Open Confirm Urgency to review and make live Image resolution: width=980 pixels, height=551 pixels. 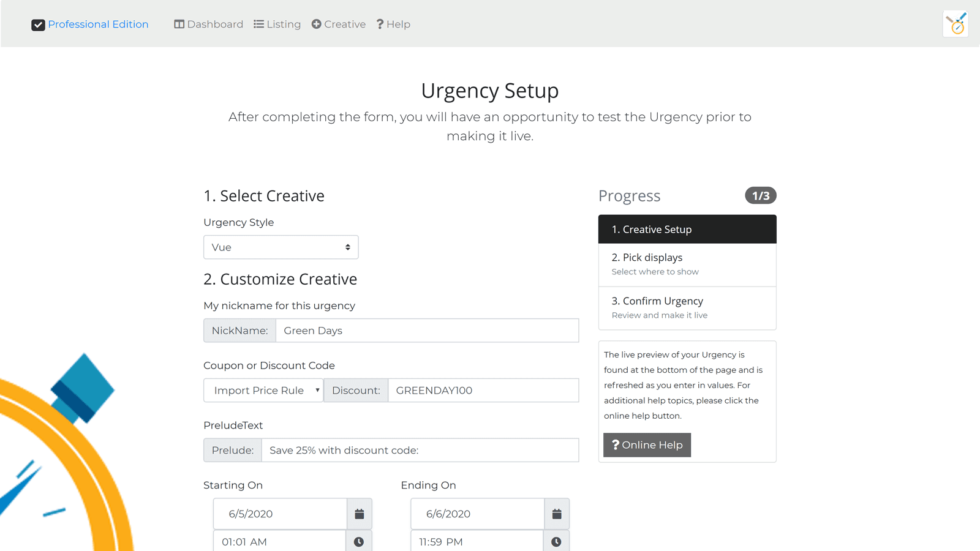(687, 307)
